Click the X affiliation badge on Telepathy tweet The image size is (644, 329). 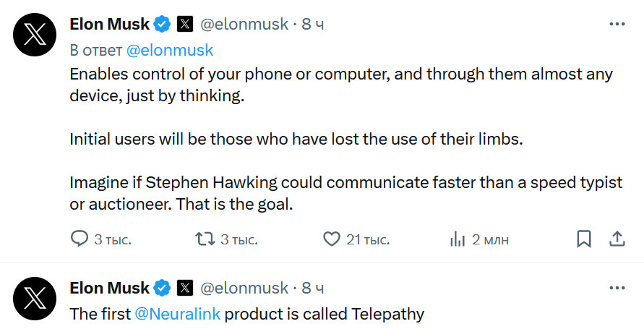[185, 289]
